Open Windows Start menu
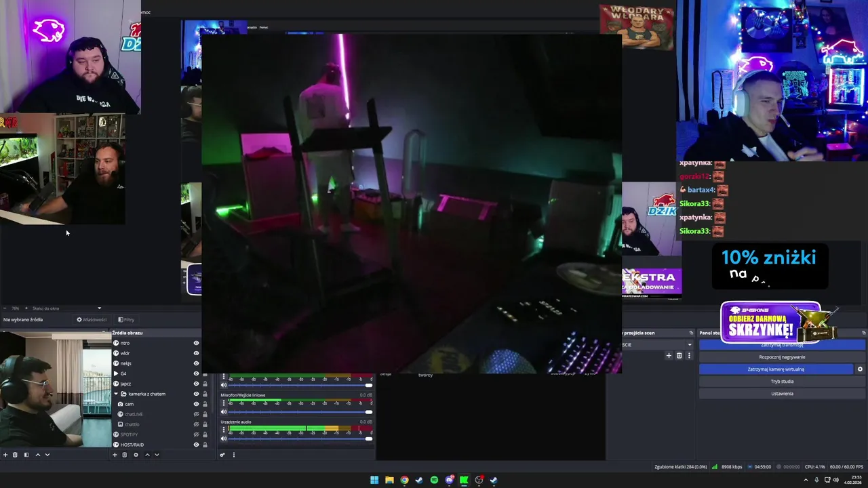Screen dimensions: 868x488 374,480
